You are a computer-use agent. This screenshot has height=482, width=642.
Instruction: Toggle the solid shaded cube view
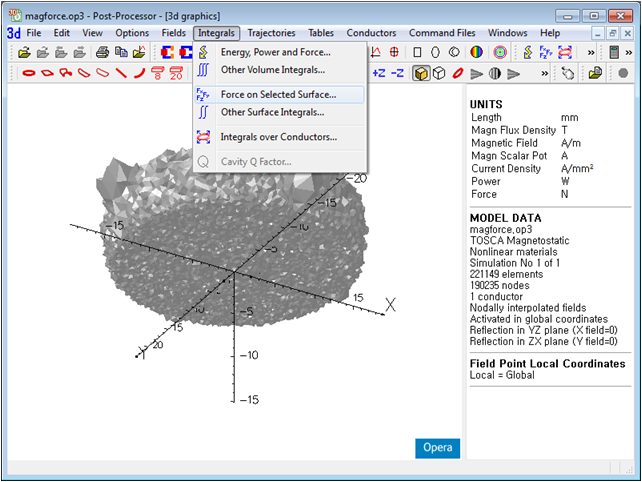pos(422,73)
